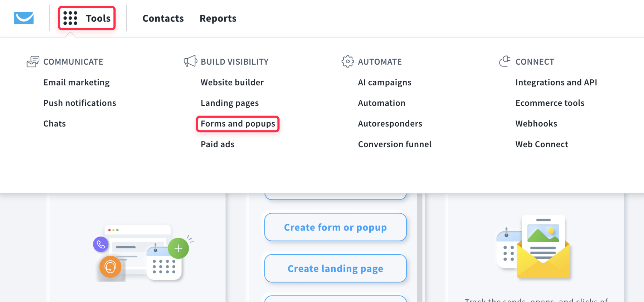
Task: Open the Contacts menu
Action: pyautogui.click(x=163, y=18)
